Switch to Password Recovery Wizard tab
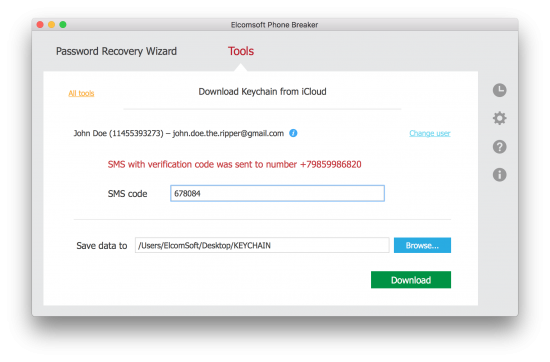 (116, 51)
